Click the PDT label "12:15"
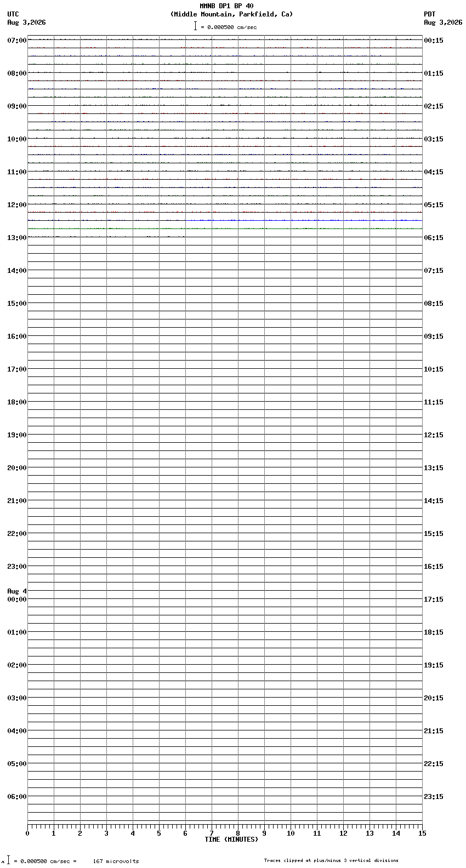Screen dimensions: 466x868 [434, 435]
